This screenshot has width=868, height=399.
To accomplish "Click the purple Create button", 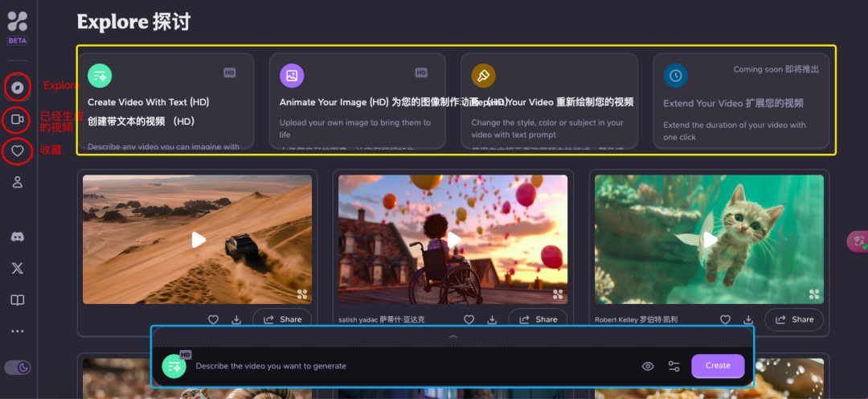I will tap(718, 366).
